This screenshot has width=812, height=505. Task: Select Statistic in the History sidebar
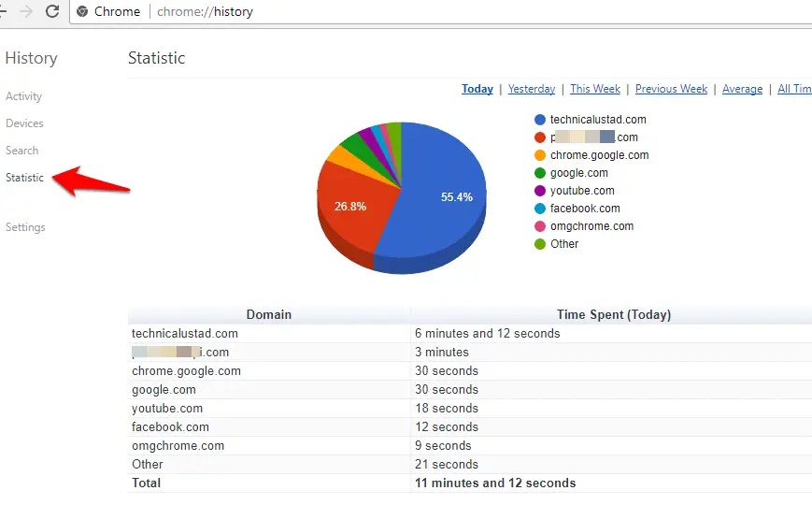24,178
